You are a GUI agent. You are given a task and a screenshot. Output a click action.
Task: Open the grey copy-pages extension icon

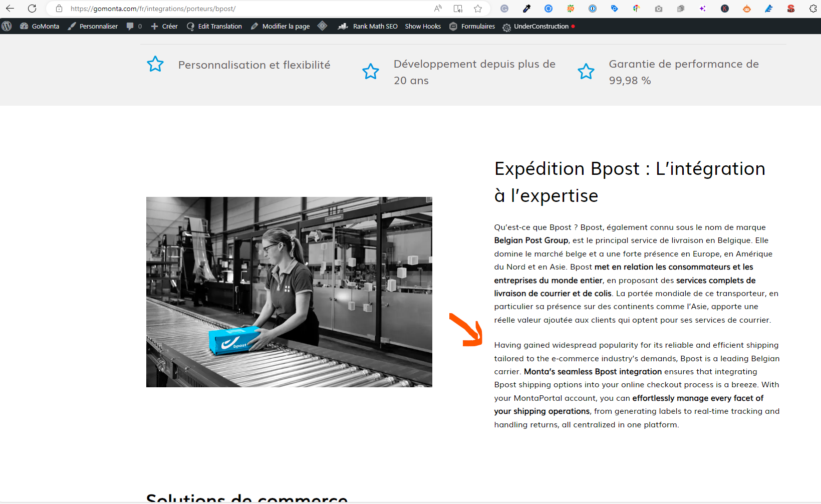tap(681, 9)
